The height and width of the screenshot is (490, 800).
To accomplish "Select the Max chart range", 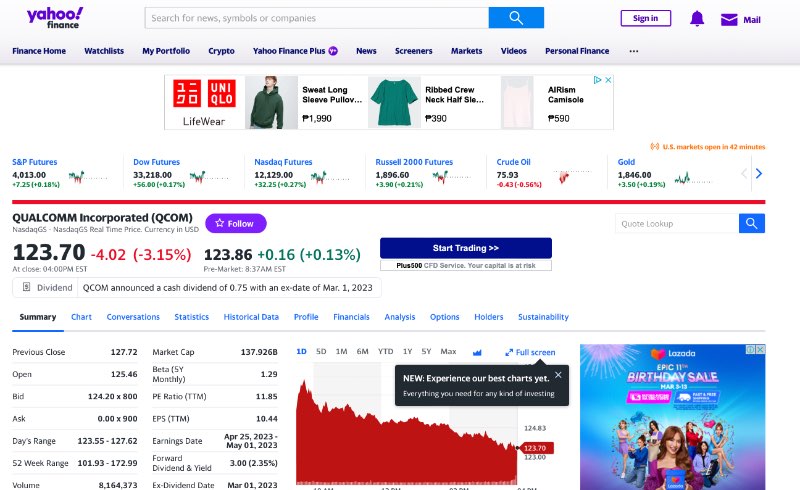I will coord(448,352).
